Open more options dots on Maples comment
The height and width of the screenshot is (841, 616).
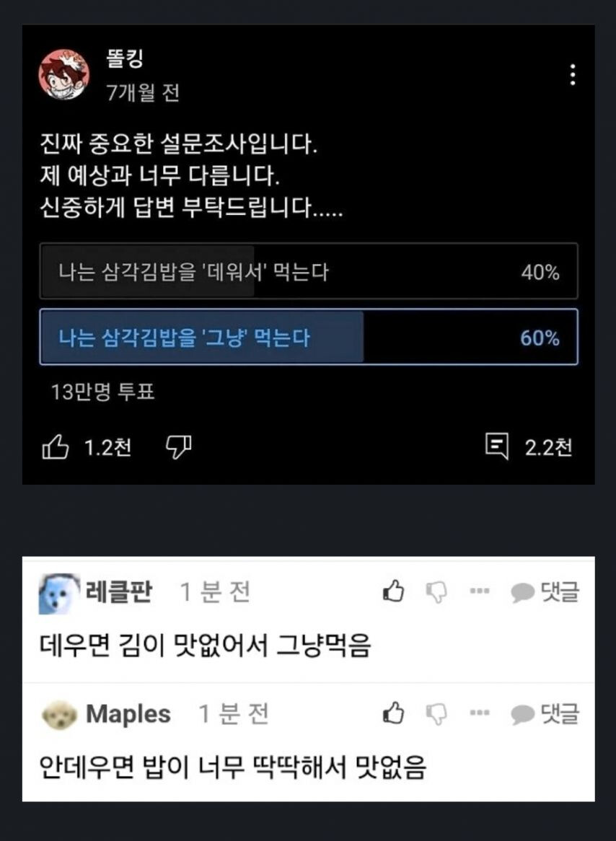coord(479,713)
